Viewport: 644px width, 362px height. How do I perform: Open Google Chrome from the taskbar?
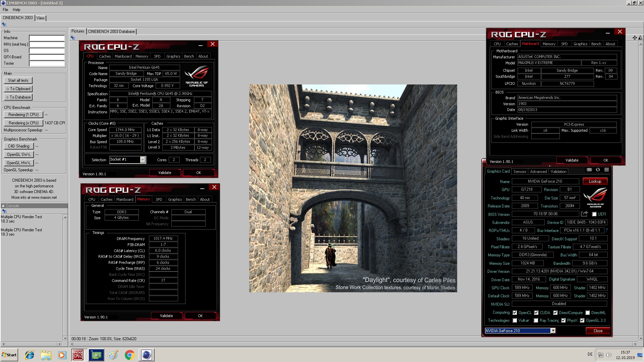tap(129, 355)
